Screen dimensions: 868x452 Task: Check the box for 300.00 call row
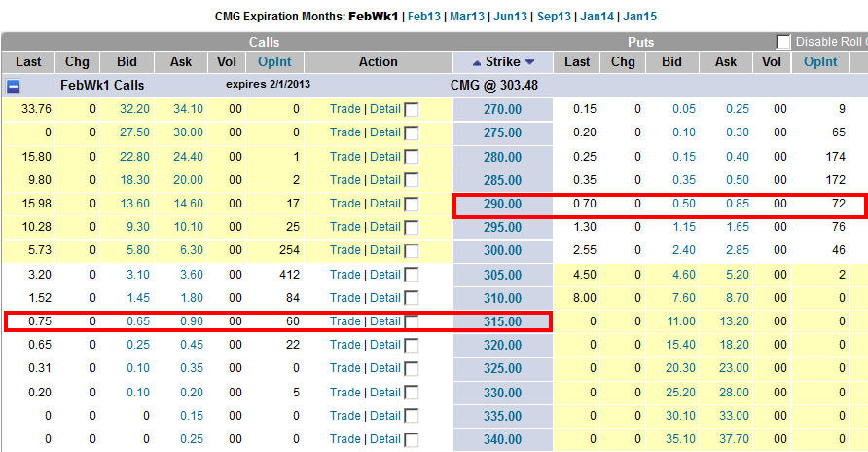coord(412,251)
